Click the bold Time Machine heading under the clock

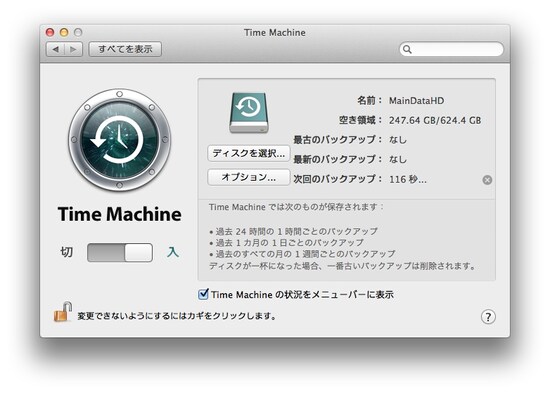tap(120, 214)
